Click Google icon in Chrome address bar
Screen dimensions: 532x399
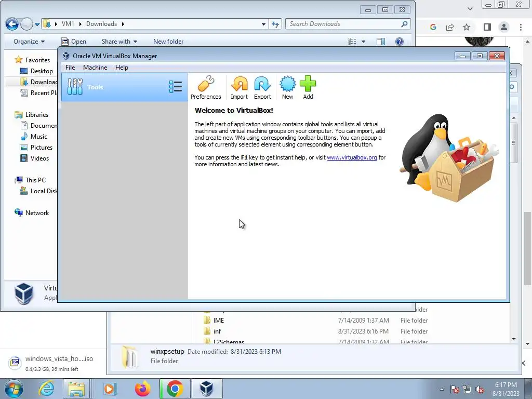tap(433, 27)
